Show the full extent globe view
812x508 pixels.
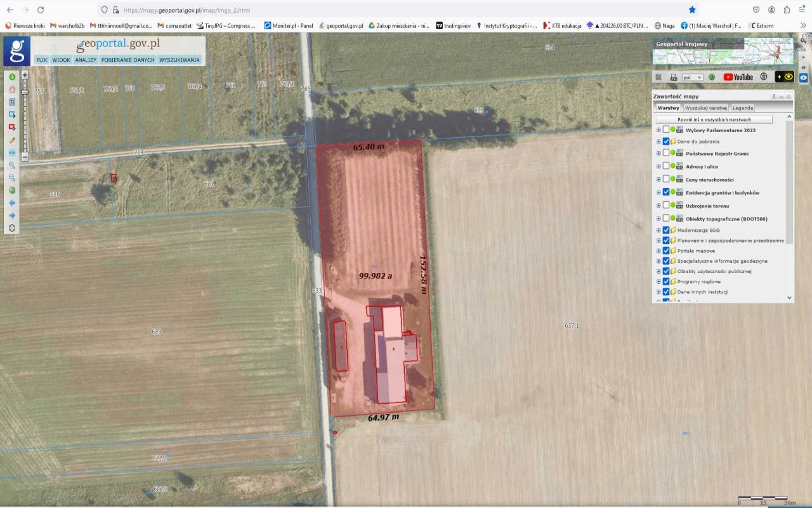click(x=12, y=190)
